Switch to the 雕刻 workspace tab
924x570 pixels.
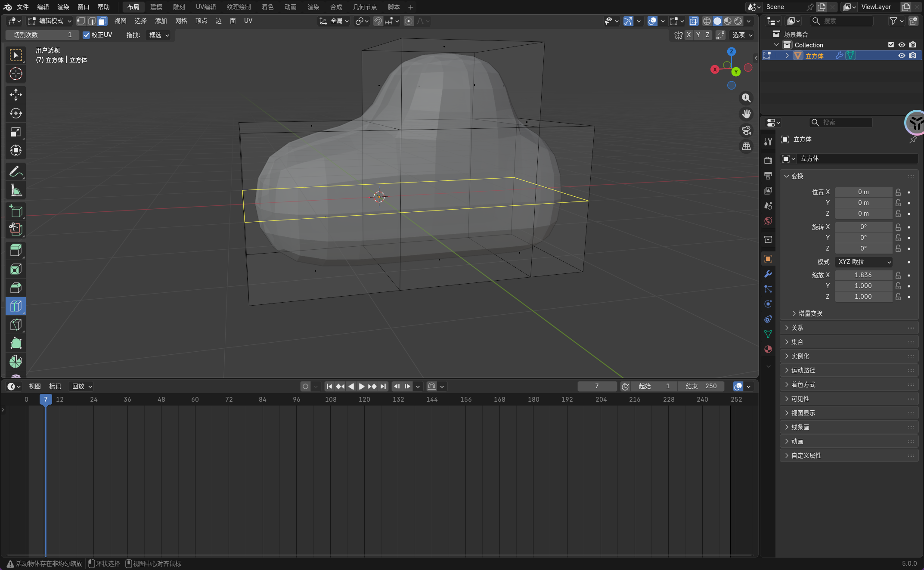coord(179,7)
